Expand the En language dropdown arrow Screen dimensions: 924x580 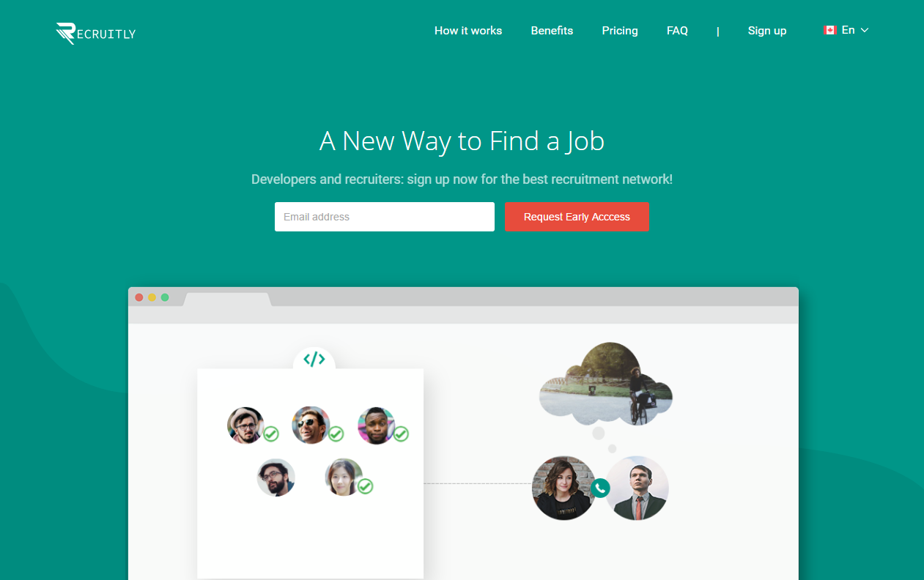(x=865, y=30)
